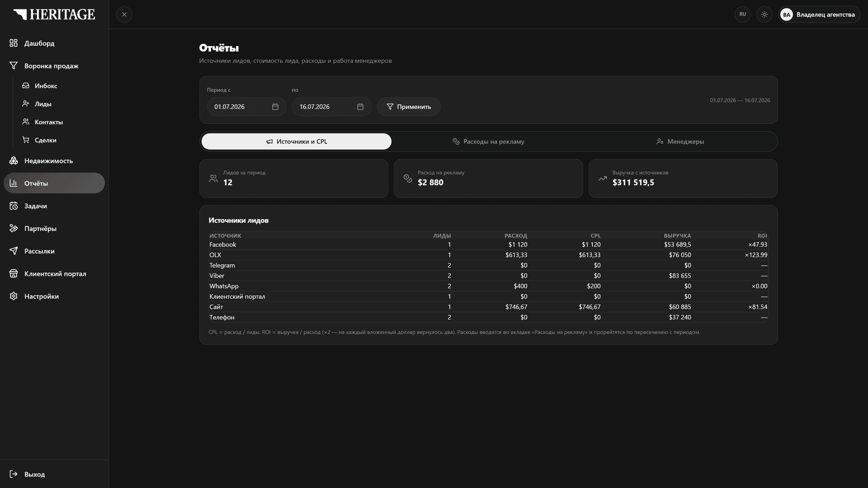The width and height of the screenshot is (868, 488).
Task: Open Дашборд in the sidebar
Action: coord(54,43)
